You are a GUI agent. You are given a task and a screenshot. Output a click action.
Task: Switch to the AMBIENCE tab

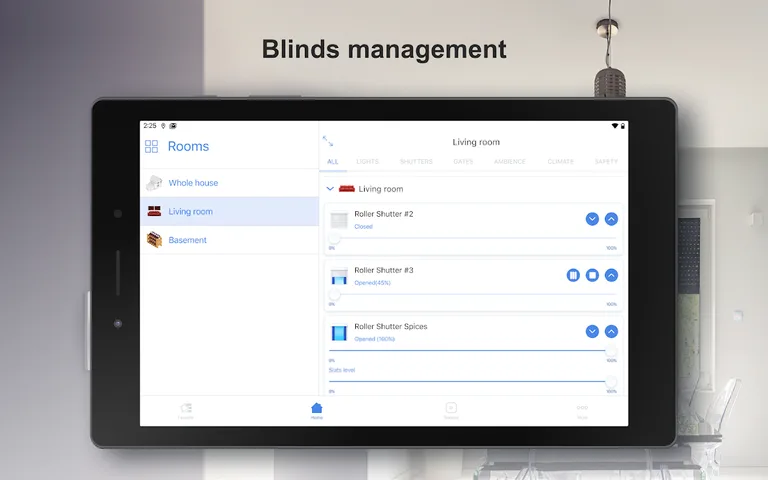pyautogui.click(x=509, y=162)
